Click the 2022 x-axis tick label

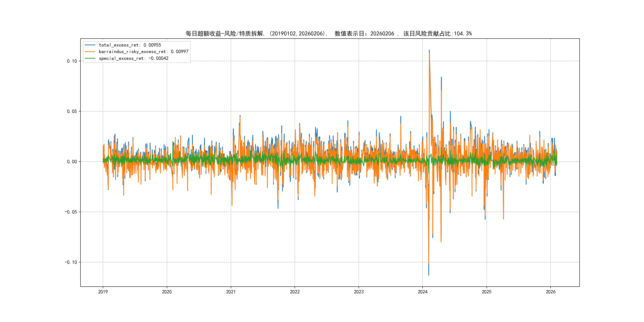coord(295,292)
